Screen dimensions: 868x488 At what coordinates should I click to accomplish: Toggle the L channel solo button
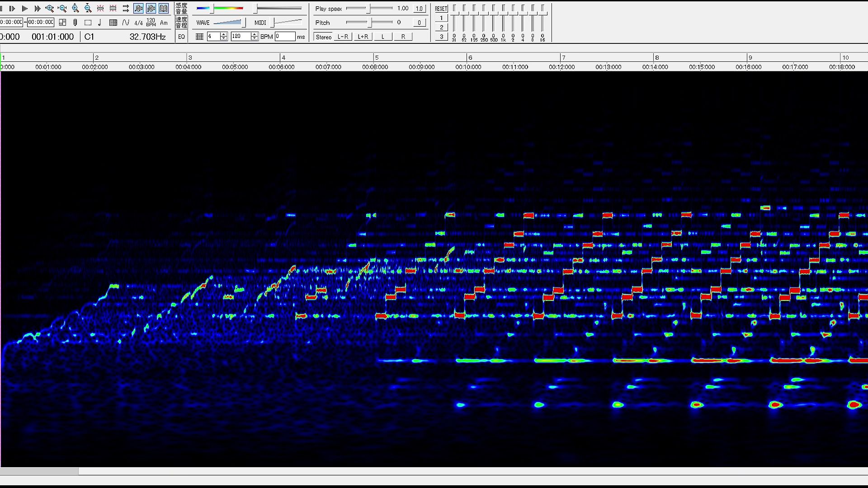383,37
